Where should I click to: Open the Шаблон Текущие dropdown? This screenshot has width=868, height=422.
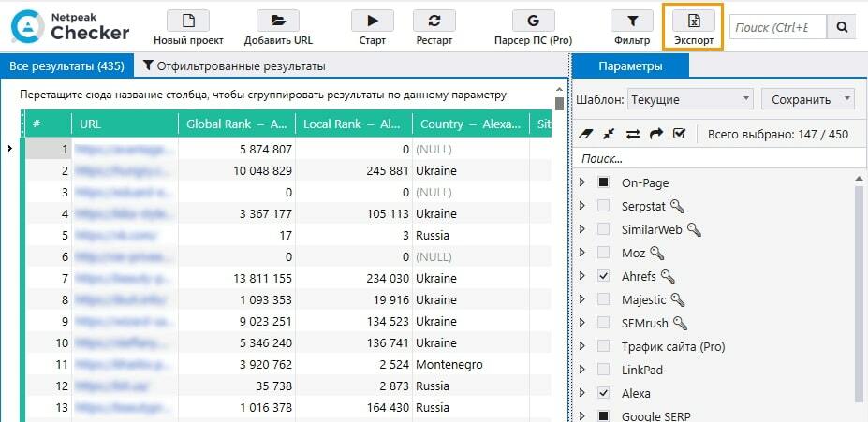[x=690, y=99]
